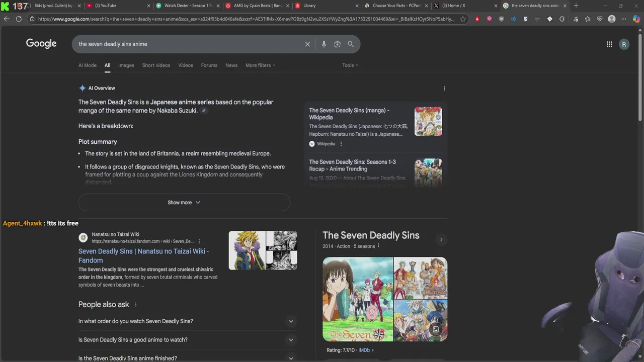
Task: Switch to the Choose Your Parts PCPartPicker tab
Action: click(396, 6)
